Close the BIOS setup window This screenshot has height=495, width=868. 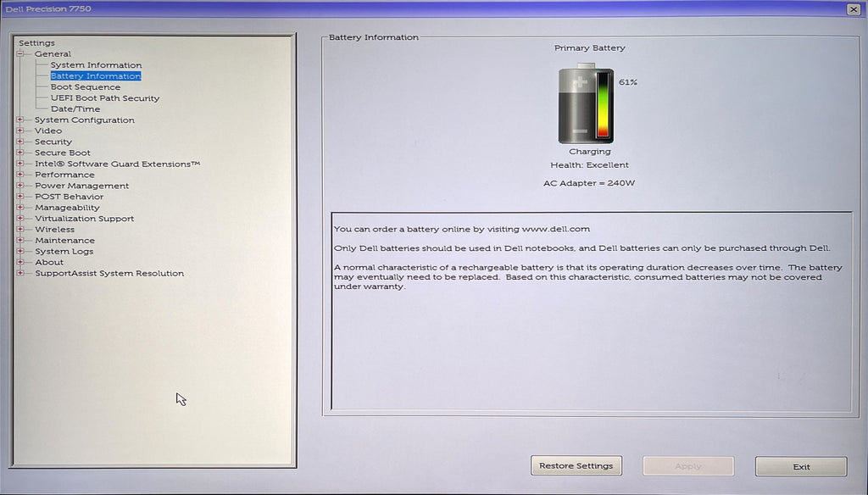coord(854,8)
